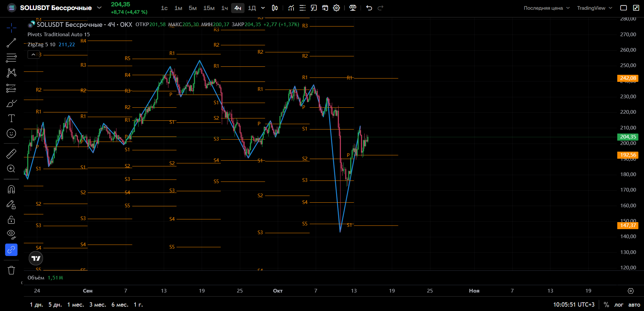Click the undo arrow in toolbar
Viewport: 644px width, 311px height.
coord(369,8)
